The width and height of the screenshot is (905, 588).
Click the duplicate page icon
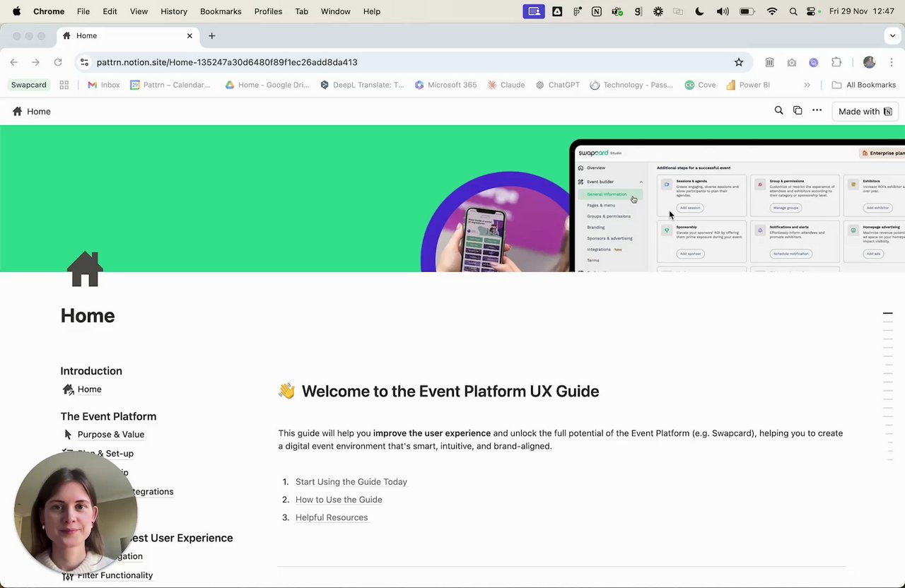point(798,110)
